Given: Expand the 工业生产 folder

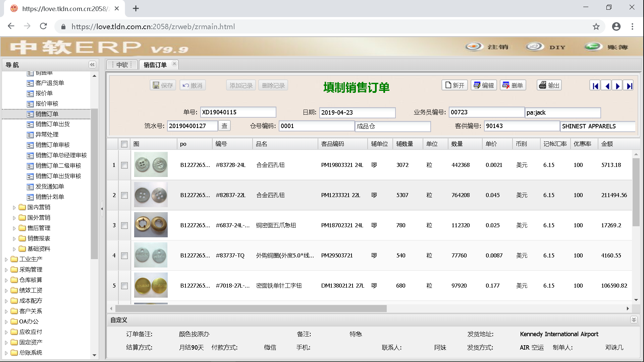Looking at the screenshot, I should pyautogui.click(x=6, y=259).
